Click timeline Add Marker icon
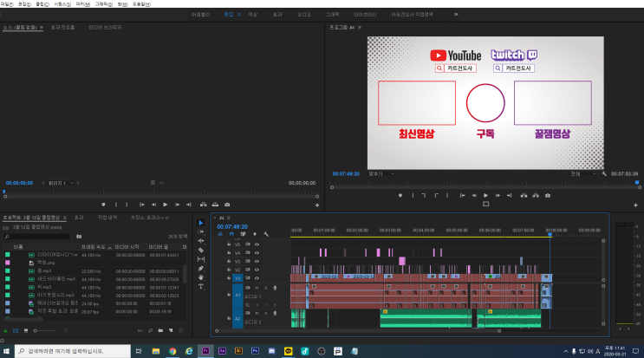The width and height of the screenshot is (644, 358). click(x=255, y=234)
